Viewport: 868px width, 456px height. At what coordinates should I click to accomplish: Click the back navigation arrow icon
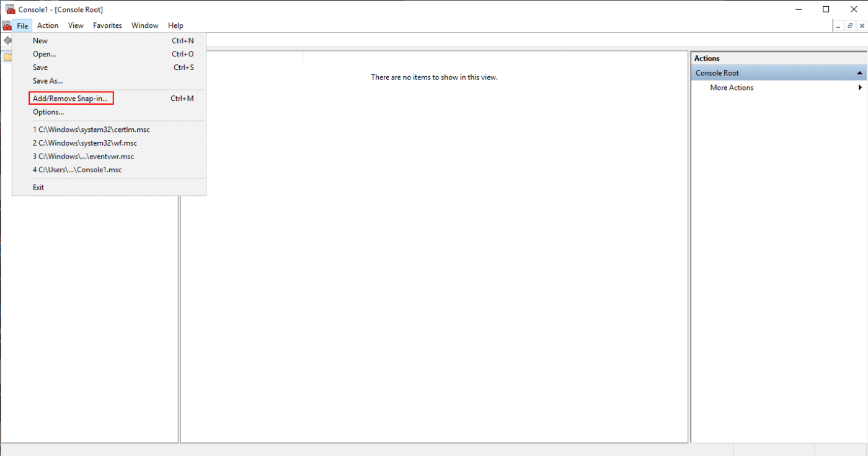7,40
